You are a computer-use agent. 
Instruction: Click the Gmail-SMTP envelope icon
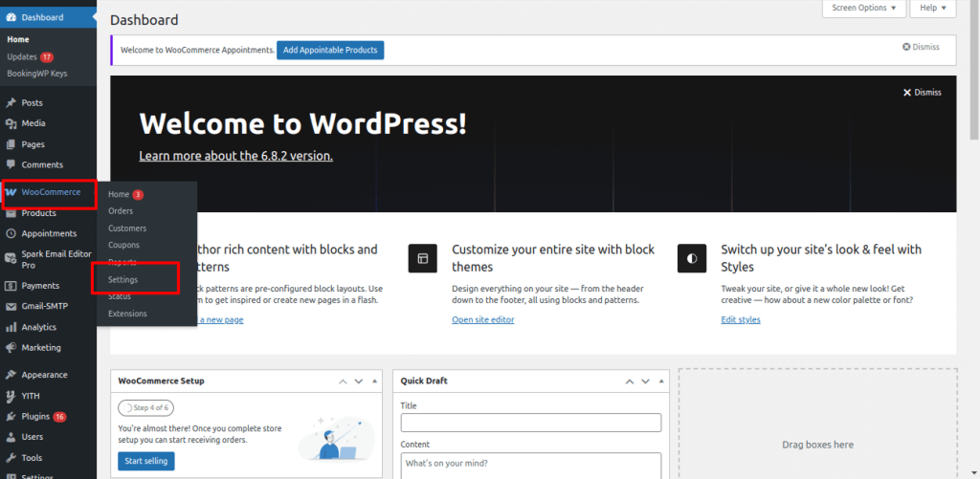pos(11,307)
